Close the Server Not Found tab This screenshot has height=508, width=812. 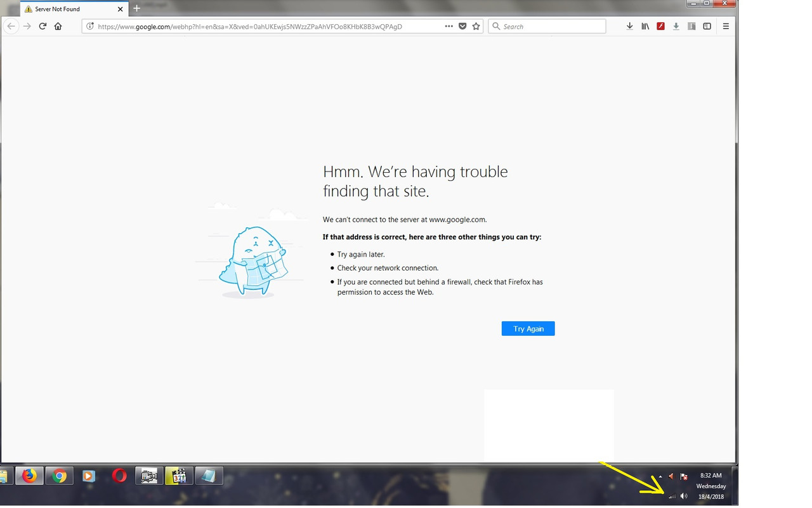pos(121,9)
